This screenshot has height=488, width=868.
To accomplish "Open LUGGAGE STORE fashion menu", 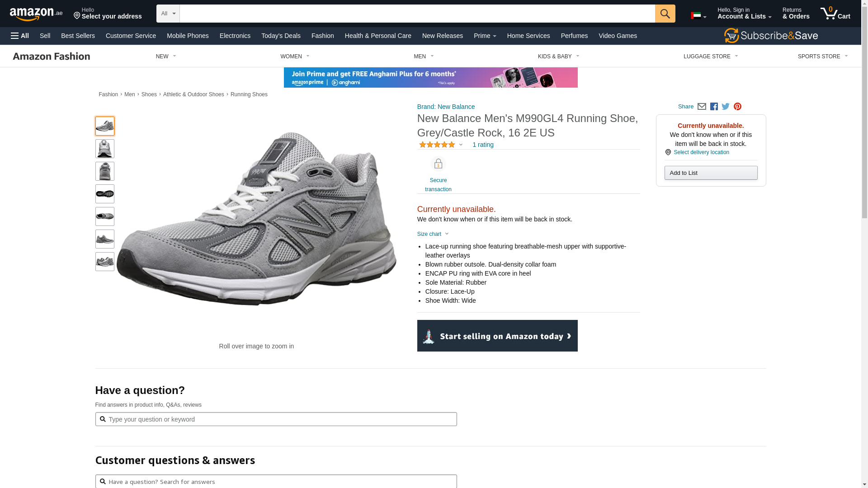I will pos(710,56).
